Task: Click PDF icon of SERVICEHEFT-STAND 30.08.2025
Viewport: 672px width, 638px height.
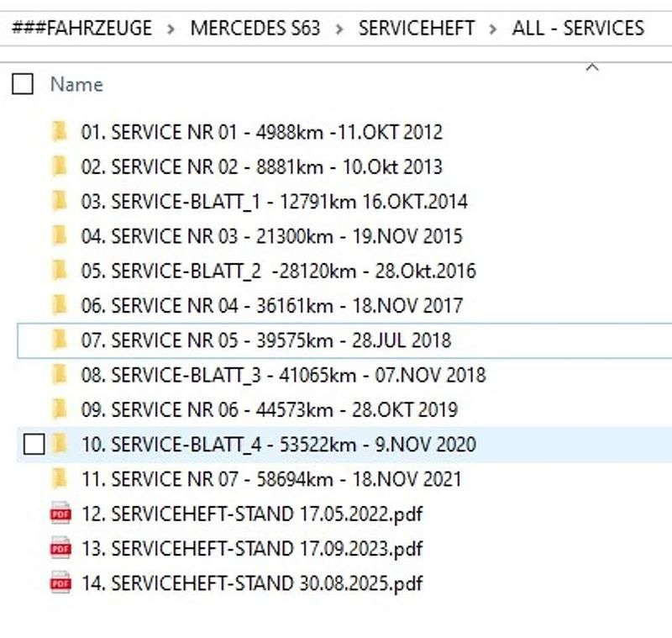Action: tap(60, 583)
